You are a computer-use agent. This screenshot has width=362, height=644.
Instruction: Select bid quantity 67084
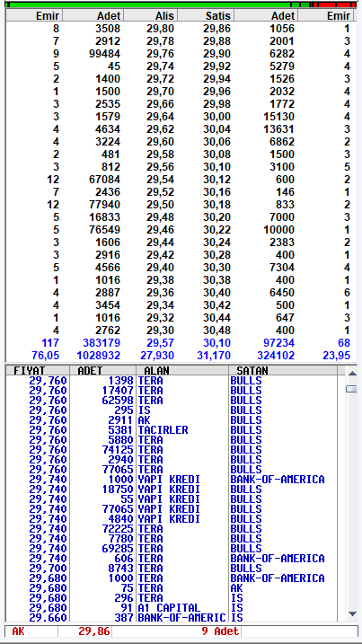[104, 180]
